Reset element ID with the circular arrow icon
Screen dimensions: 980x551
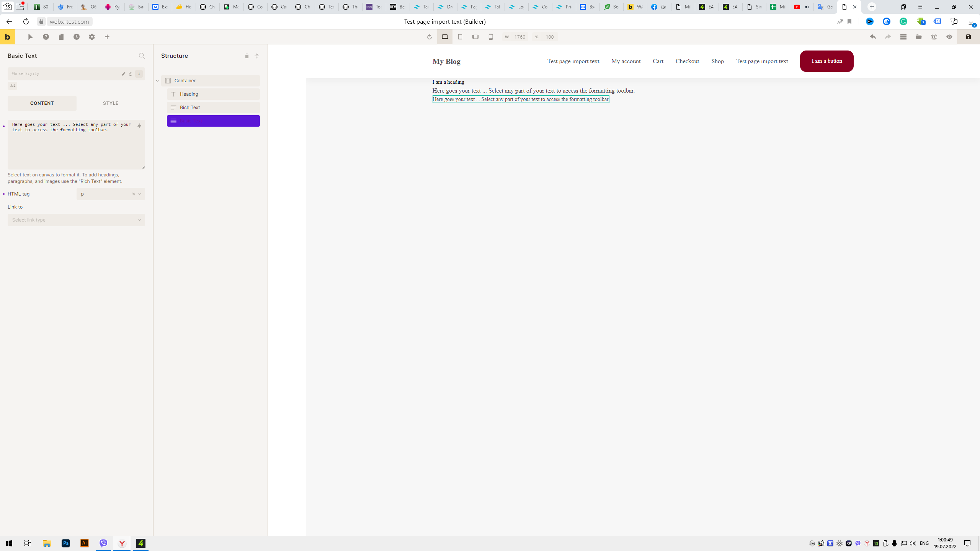tap(131, 74)
